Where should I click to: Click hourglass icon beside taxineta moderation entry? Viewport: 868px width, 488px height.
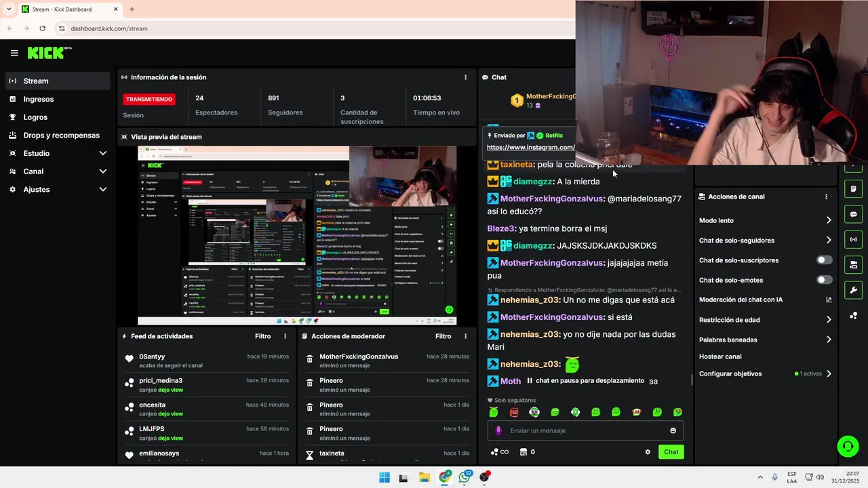tap(309, 455)
